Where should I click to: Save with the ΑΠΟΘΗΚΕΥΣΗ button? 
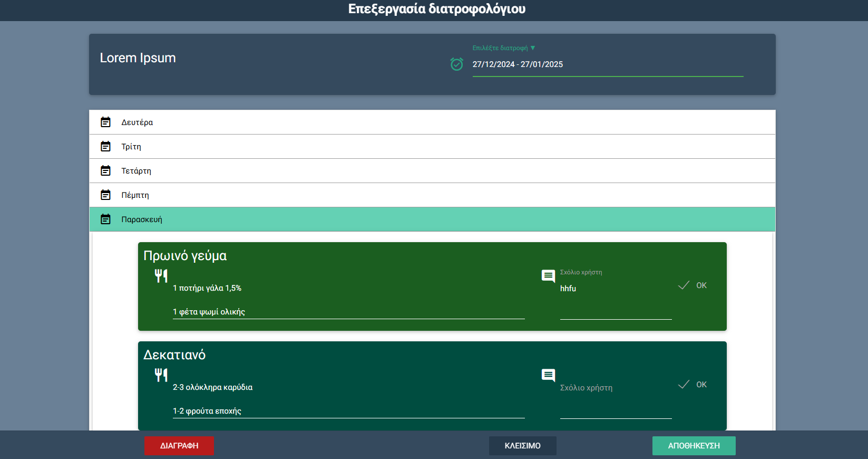click(x=694, y=446)
